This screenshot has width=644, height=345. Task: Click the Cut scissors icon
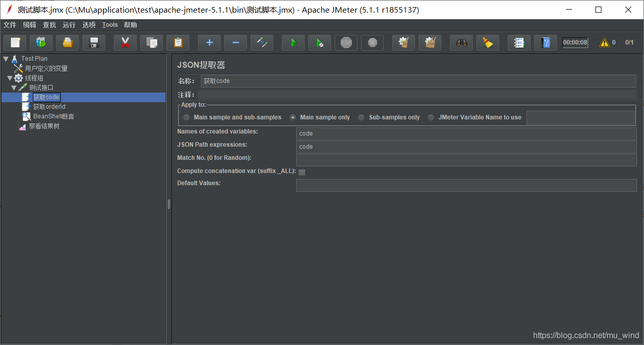tap(125, 43)
